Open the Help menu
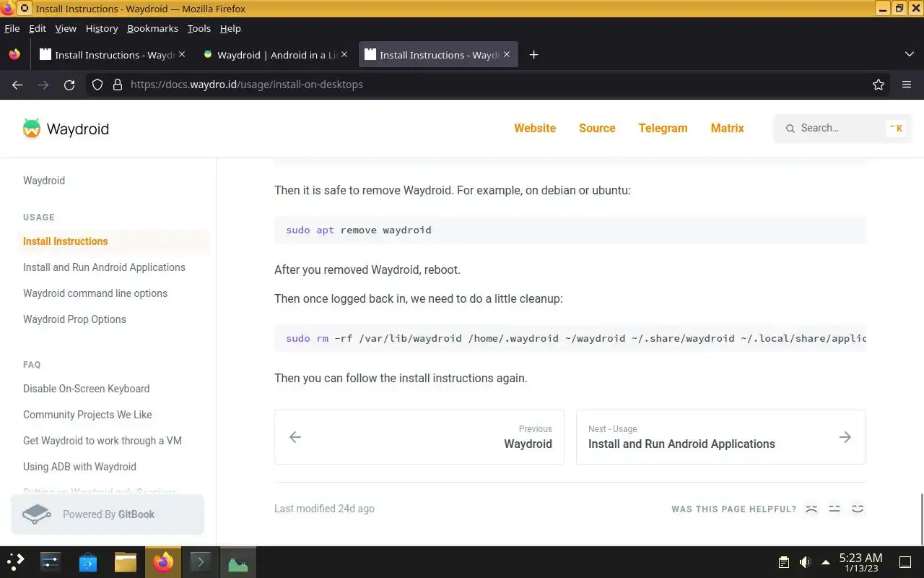The width and height of the screenshot is (924, 578). click(230, 28)
